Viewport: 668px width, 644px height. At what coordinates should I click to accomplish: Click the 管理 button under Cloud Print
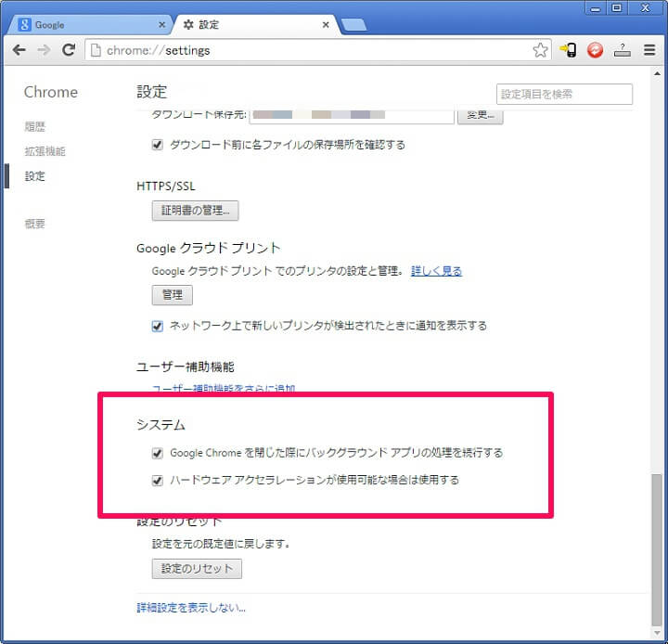tap(173, 295)
